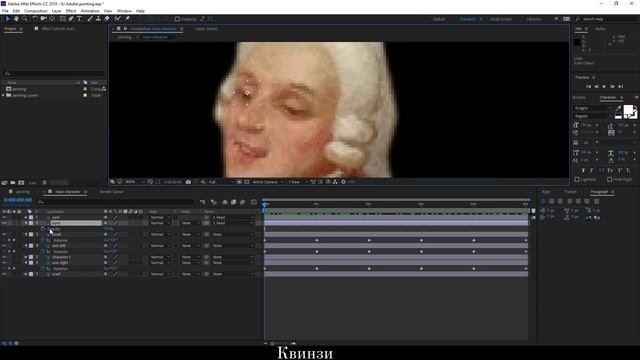The height and width of the screenshot is (360, 640).
Task: Toggle Rotation stopwatch under head layer
Action: (43, 240)
